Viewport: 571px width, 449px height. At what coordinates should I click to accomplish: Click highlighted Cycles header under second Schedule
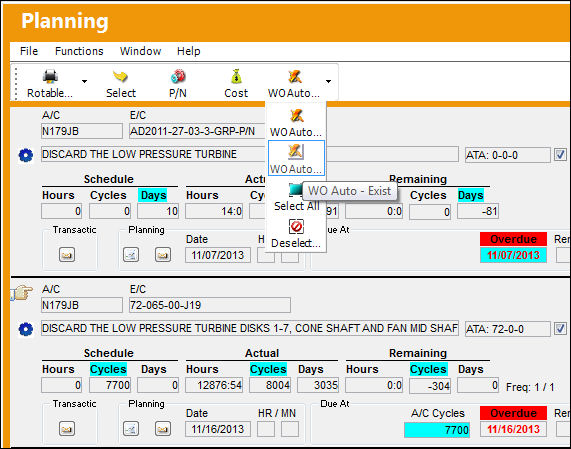coord(108,369)
